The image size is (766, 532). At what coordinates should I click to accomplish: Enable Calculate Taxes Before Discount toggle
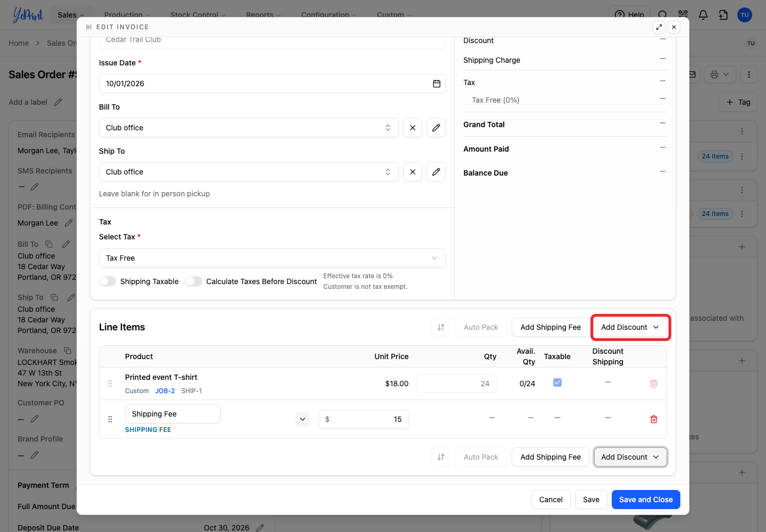coord(194,281)
